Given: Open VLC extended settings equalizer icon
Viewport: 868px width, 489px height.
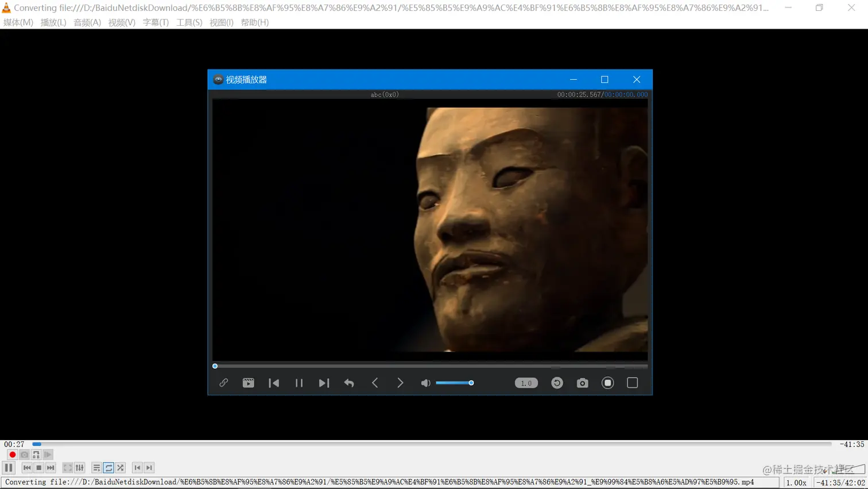Looking at the screenshot, I should coord(80,468).
